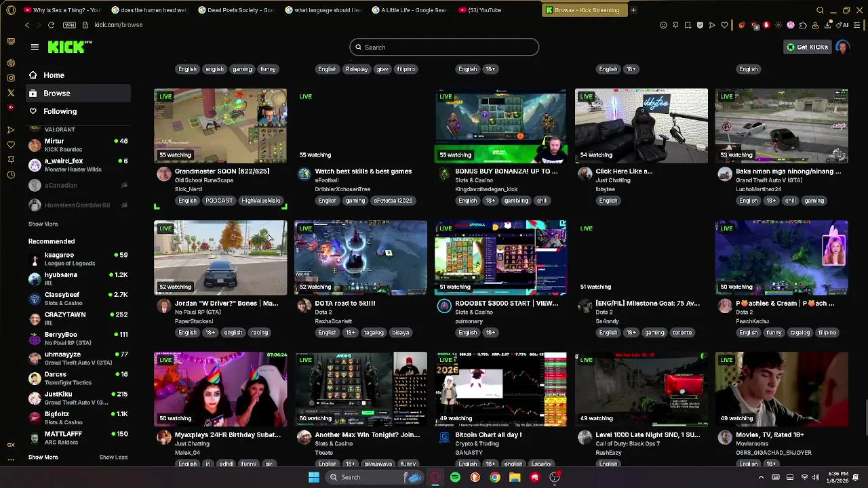This screenshot has height=488, width=868.
Task: Open the Opera extensions puzzle icon
Action: pyautogui.click(x=804, y=25)
